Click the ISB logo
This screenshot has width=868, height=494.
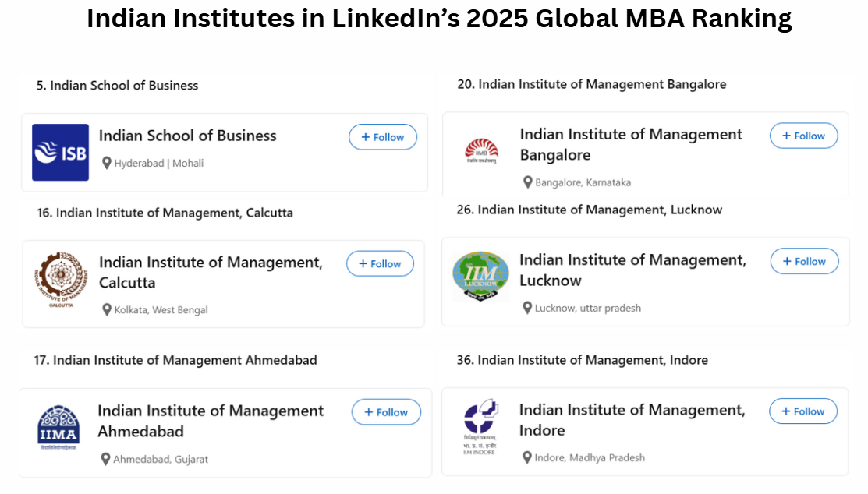(60, 152)
